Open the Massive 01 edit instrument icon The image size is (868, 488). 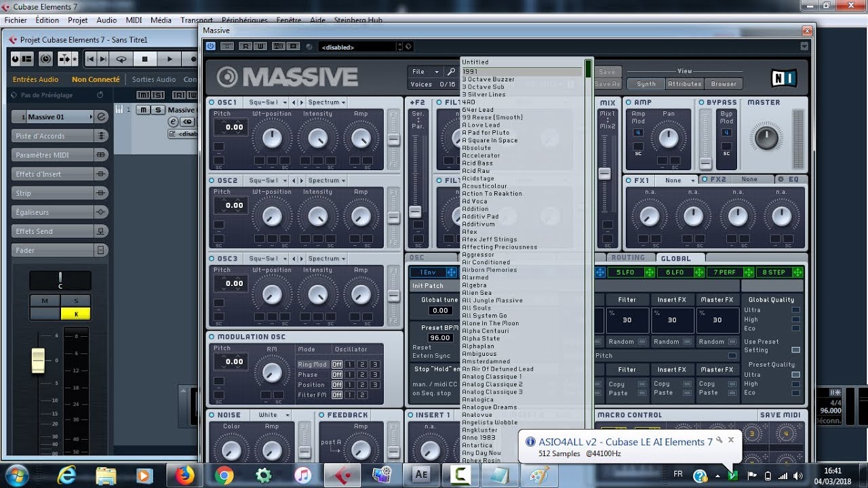102,117
